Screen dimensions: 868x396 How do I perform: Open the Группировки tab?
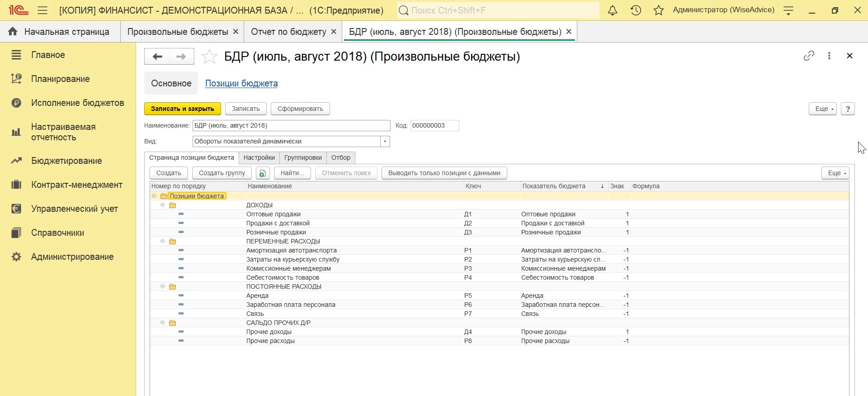click(303, 157)
